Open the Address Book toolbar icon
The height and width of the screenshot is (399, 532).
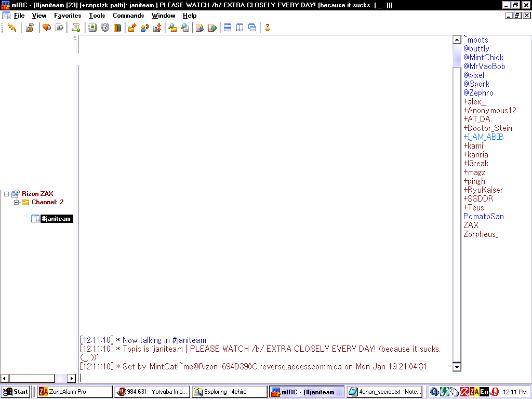pyautogui.click(x=92, y=28)
